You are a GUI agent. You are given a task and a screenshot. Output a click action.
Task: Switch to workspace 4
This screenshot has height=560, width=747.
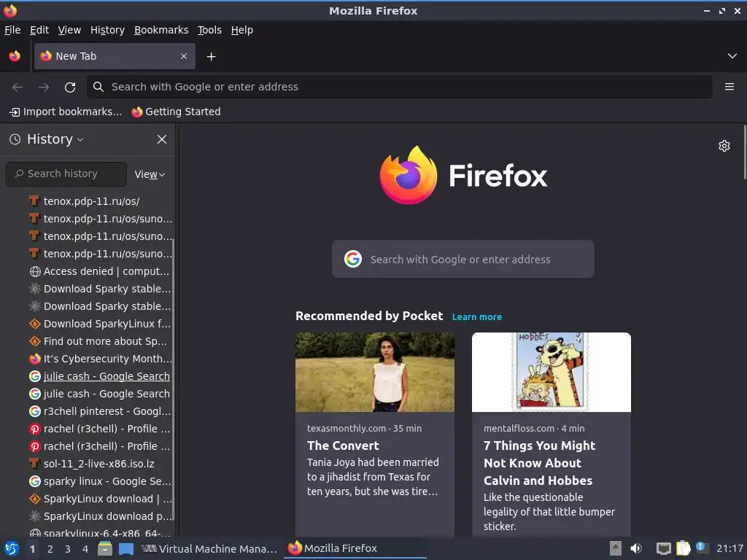pos(85,549)
